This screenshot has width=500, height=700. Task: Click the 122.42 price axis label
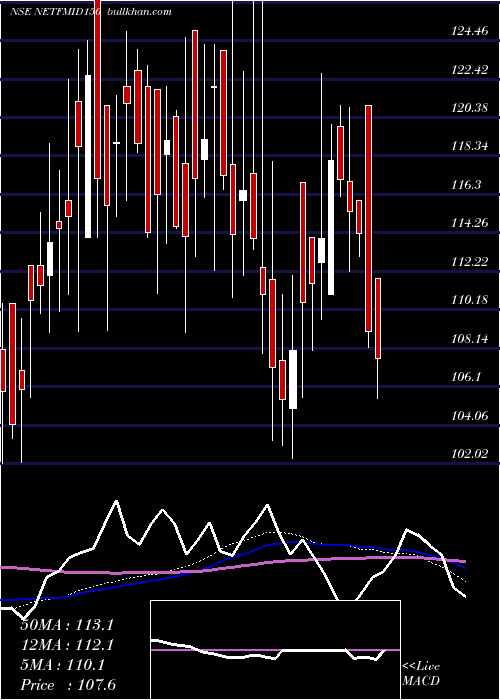coord(470,70)
